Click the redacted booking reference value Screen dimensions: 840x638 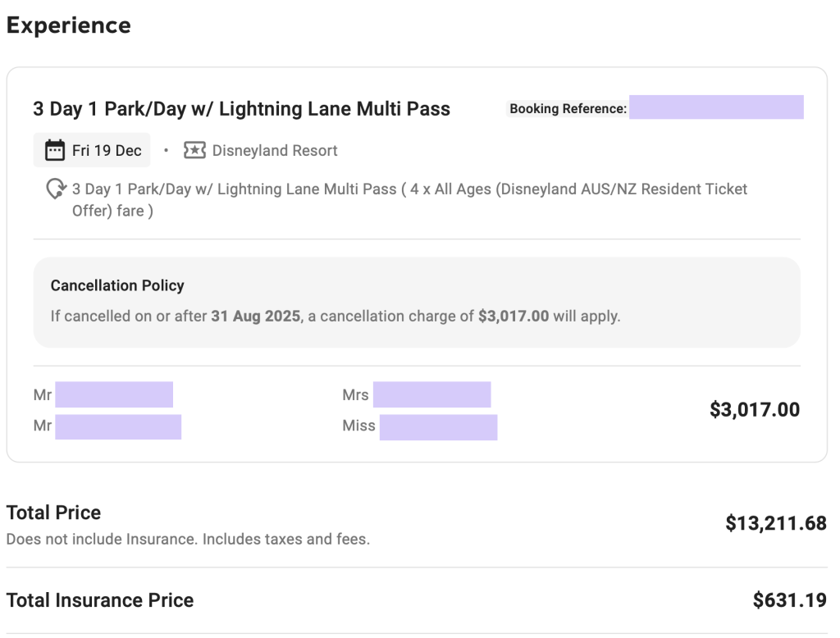pyautogui.click(x=716, y=107)
